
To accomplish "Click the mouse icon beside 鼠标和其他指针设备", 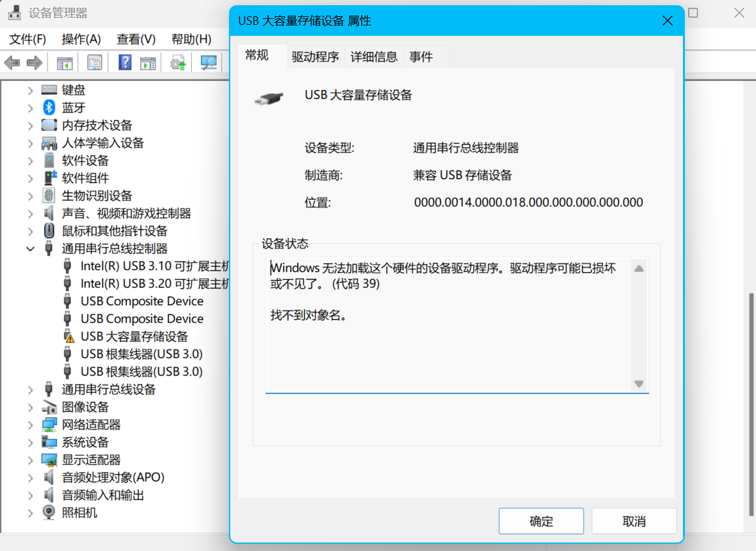I will coord(49,230).
